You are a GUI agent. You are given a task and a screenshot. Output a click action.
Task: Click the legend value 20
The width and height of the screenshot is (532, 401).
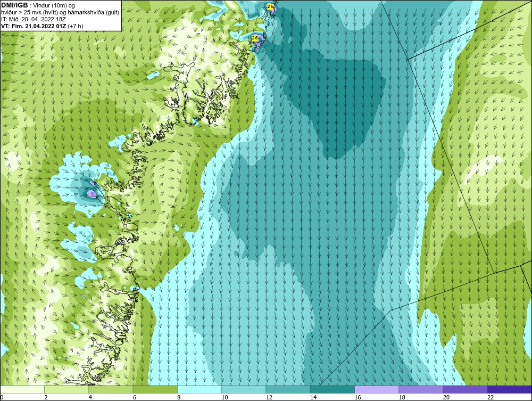click(446, 398)
